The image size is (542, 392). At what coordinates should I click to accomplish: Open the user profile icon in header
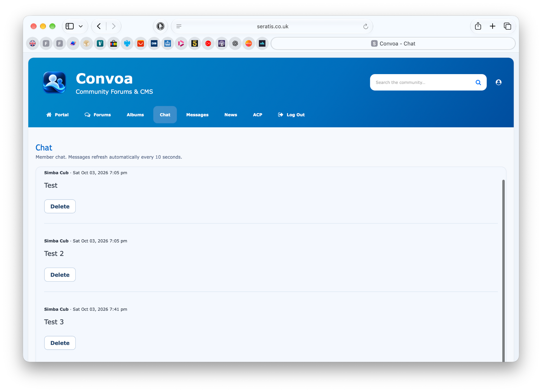click(499, 82)
